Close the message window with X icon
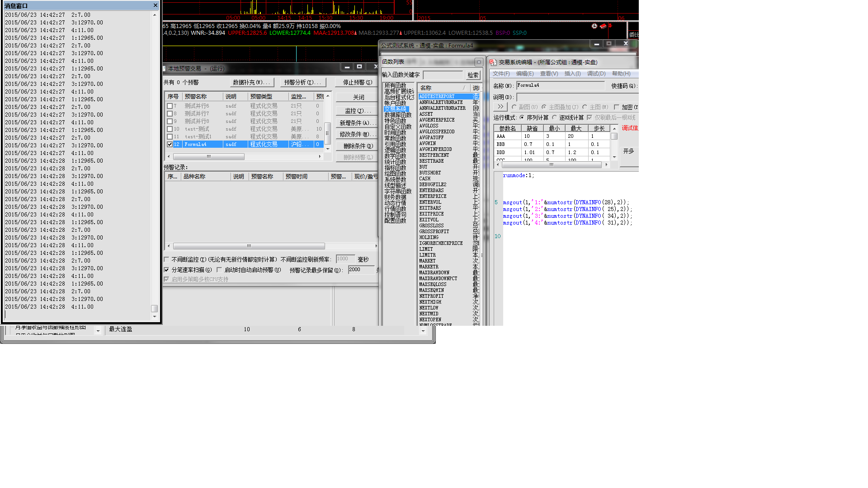 [x=155, y=5]
